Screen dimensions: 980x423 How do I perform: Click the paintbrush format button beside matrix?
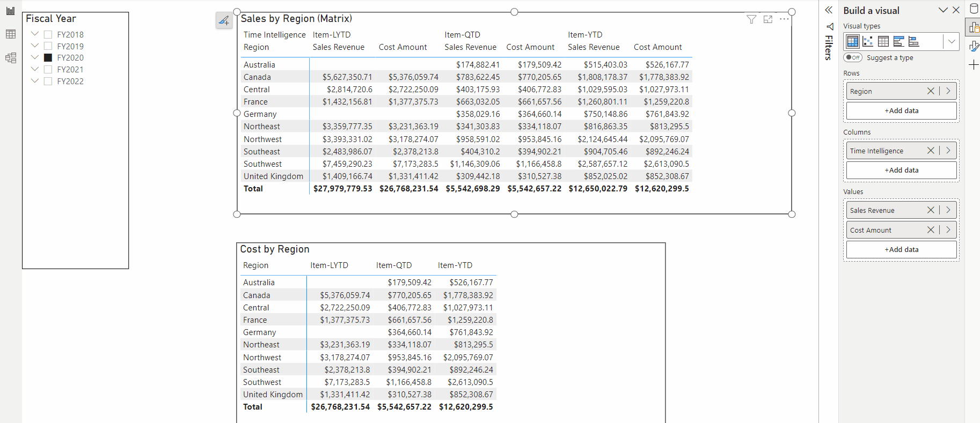pos(224,20)
